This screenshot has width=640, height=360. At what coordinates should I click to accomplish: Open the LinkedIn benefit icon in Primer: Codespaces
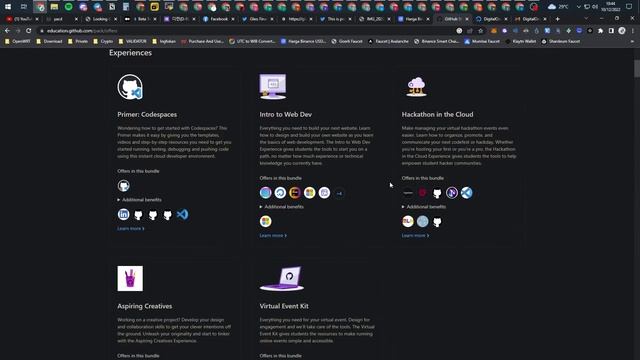click(x=123, y=214)
